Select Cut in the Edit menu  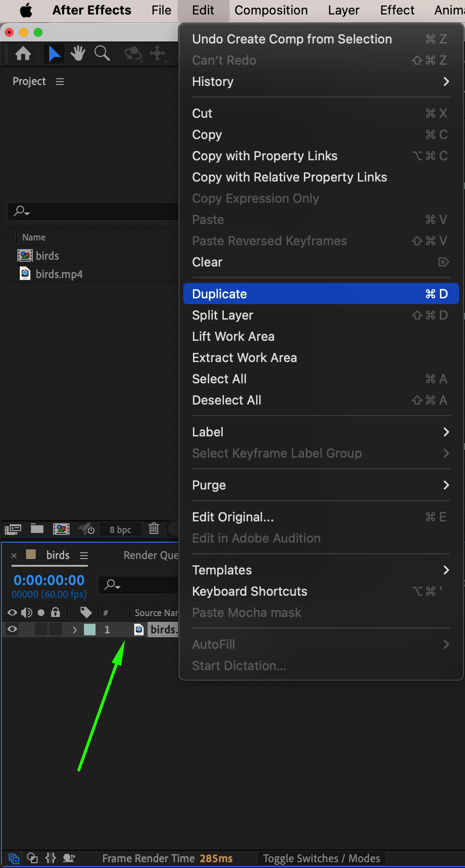[x=321, y=113]
